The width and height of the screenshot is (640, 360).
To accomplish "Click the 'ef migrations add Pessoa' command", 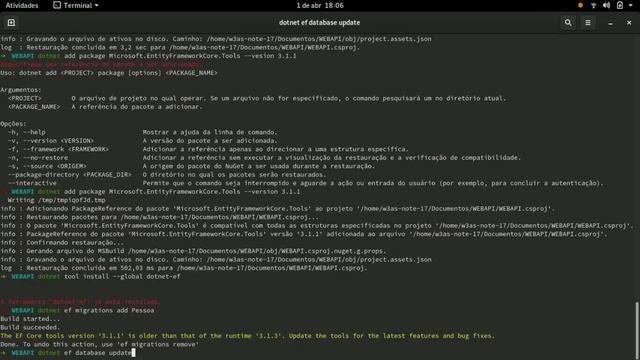I will tap(109, 310).
